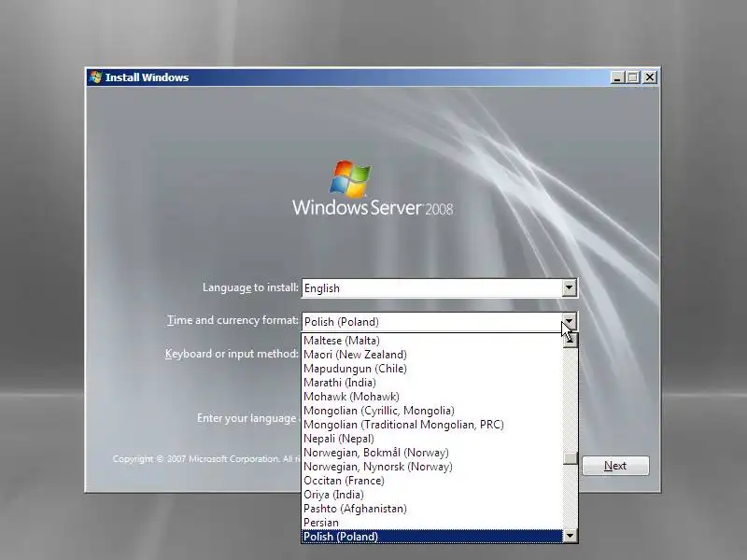The image size is (747, 560).
Task: Click highlighted Polish (Poland) list item
Action: (432, 537)
